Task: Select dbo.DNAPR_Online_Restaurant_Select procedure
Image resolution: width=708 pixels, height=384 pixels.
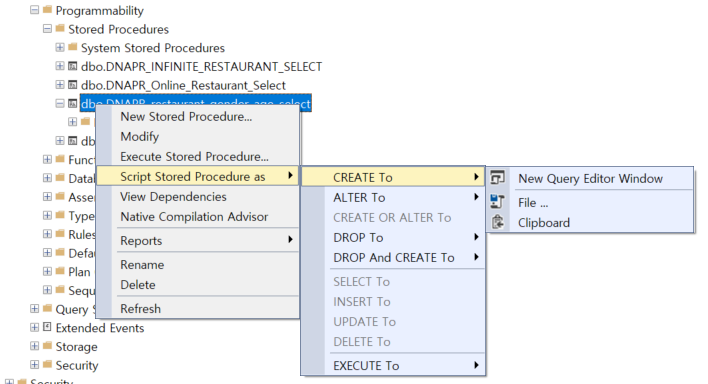Action: pyautogui.click(x=183, y=85)
